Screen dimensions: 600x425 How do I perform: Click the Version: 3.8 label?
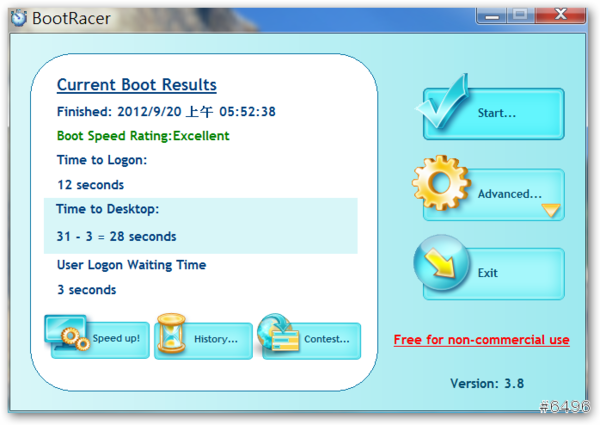486,383
